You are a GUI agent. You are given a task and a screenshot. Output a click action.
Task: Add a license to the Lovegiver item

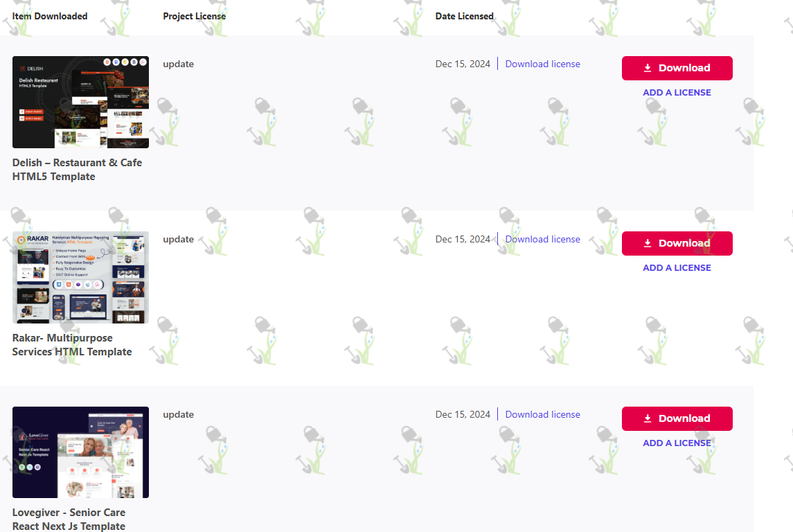(677, 443)
